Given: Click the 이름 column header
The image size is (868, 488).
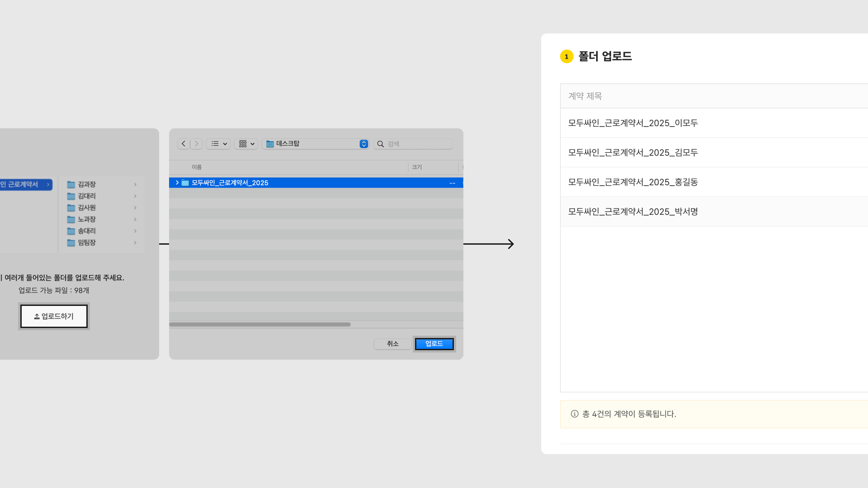Looking at the screenshot, I should [x=196, y=167].
